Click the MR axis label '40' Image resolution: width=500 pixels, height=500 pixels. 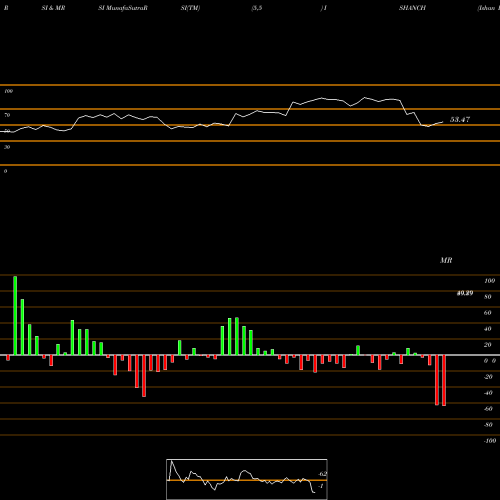coord(487,329)
